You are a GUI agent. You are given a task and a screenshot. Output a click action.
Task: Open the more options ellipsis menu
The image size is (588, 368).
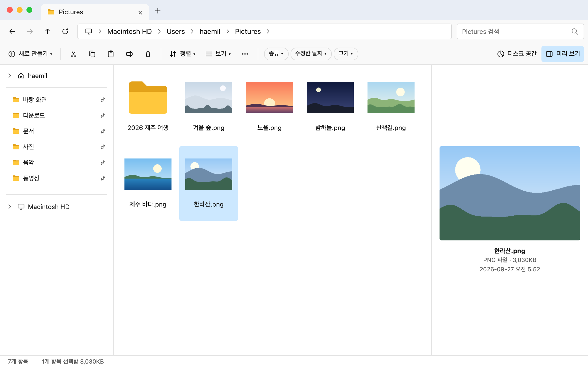coord(245,54)
